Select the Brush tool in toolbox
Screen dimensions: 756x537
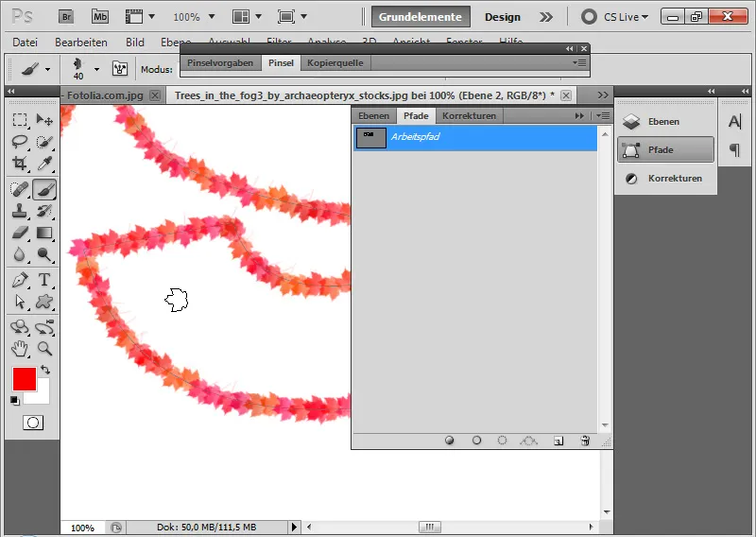click(x=44, y=189)
